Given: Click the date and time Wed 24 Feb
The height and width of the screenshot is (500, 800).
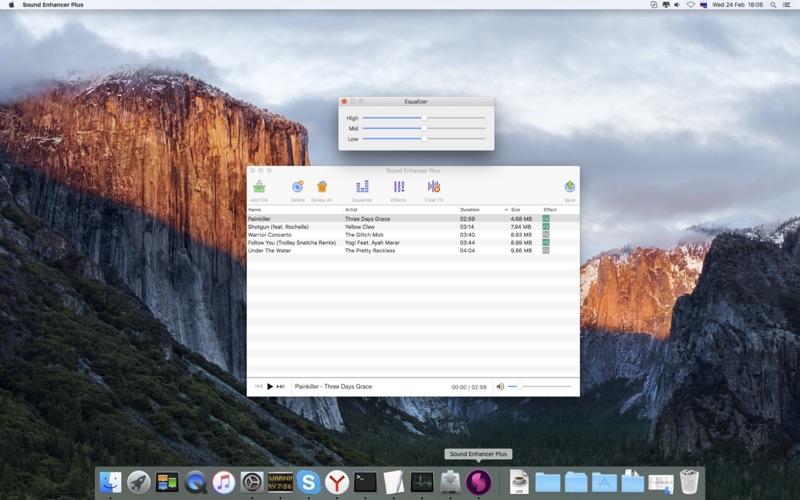Looking at the screenshot, I should [x=738, y=5].
